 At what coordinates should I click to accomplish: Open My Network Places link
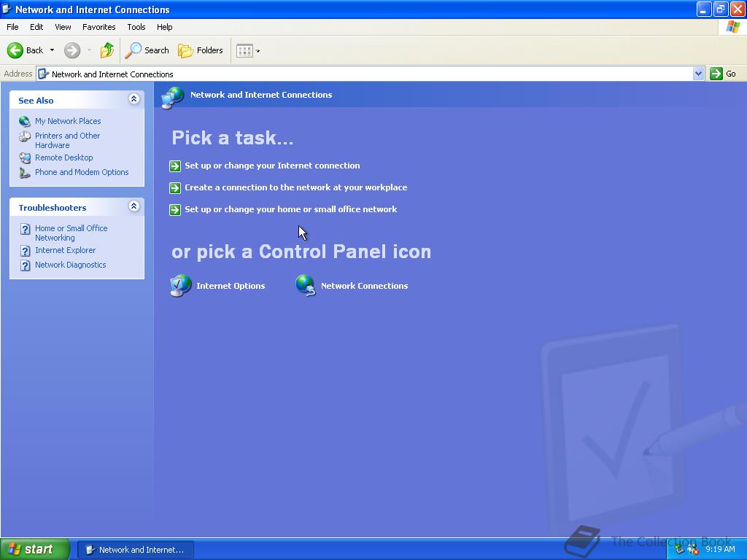coord(68,121)
